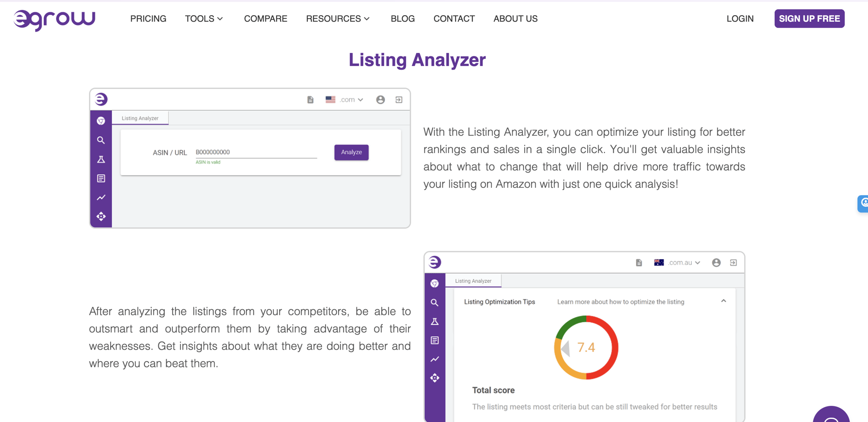
Task: Open the Contact page
Action: [454, 19]
